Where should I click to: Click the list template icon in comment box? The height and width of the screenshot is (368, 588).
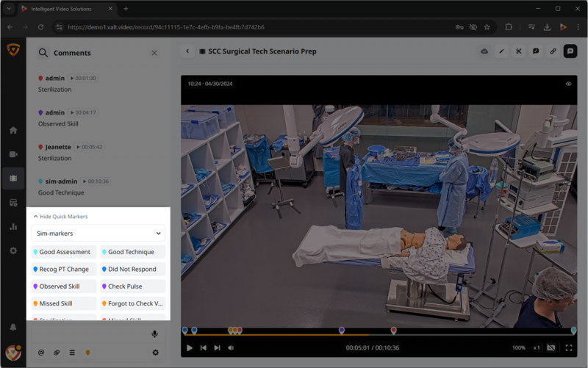pos(72,353)
